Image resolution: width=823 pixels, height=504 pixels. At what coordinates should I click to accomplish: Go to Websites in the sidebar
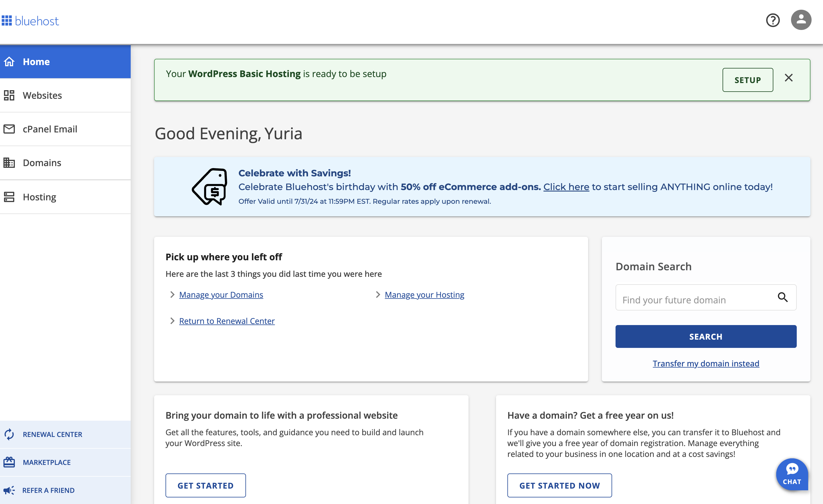[x=65, y=96]
